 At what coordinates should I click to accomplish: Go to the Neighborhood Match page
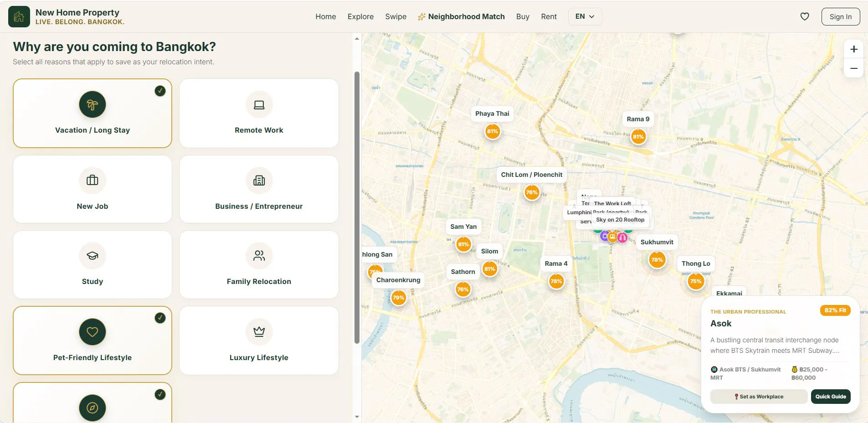point(461,16)
